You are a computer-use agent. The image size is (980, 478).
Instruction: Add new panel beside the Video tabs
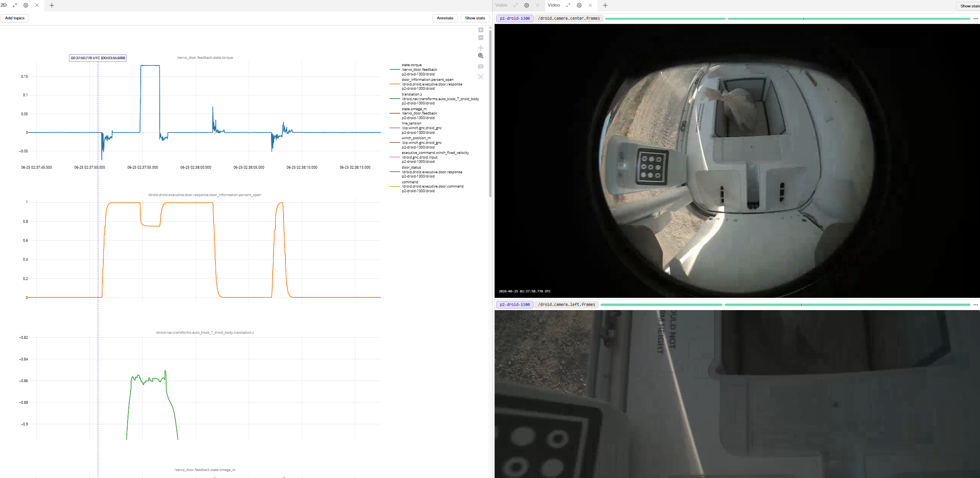point(605,5)
